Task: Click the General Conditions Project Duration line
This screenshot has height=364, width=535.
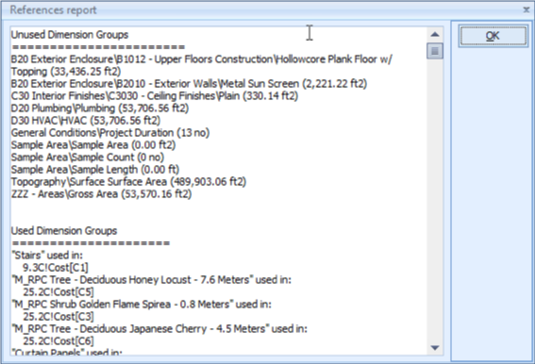Action: pos(110,133)
